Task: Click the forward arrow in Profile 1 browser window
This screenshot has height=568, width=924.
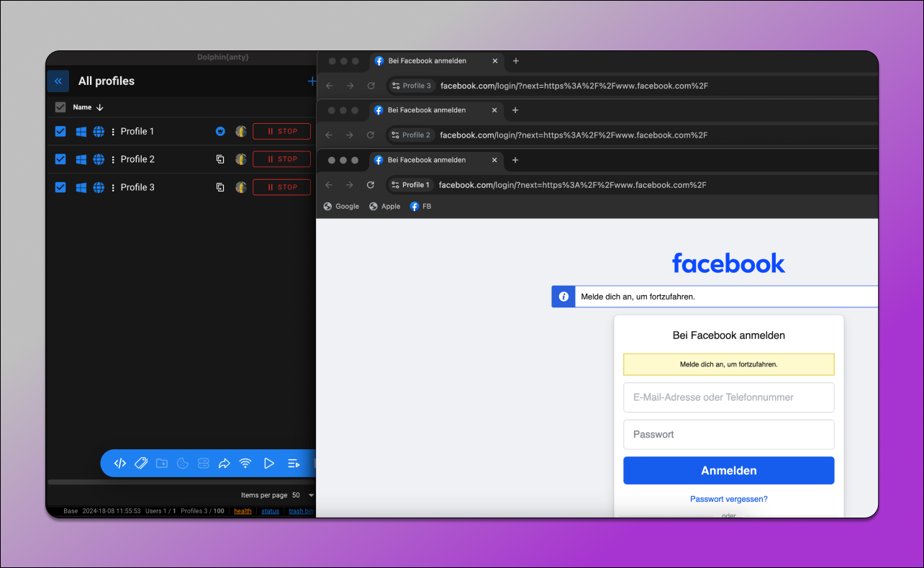Action: point(350,185)
